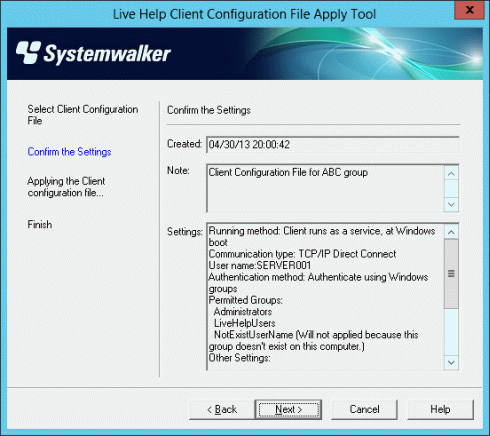This screenshot has height=436, width=490.
Task: Click inside the Note text box
Action: 325,188
